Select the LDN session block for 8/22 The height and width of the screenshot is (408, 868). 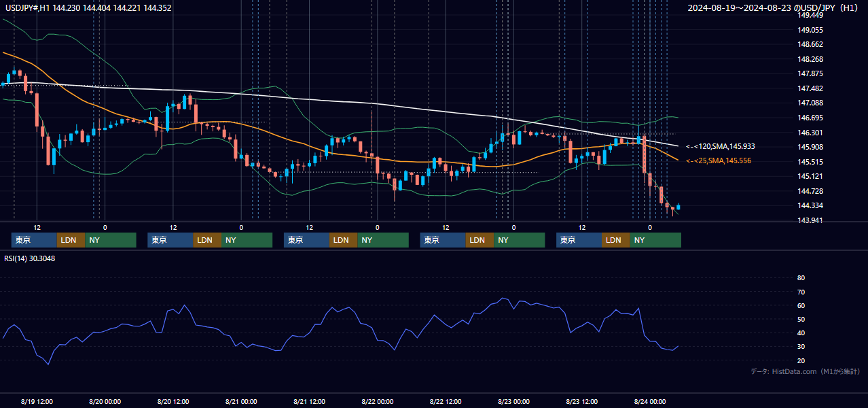pos(480,240)
